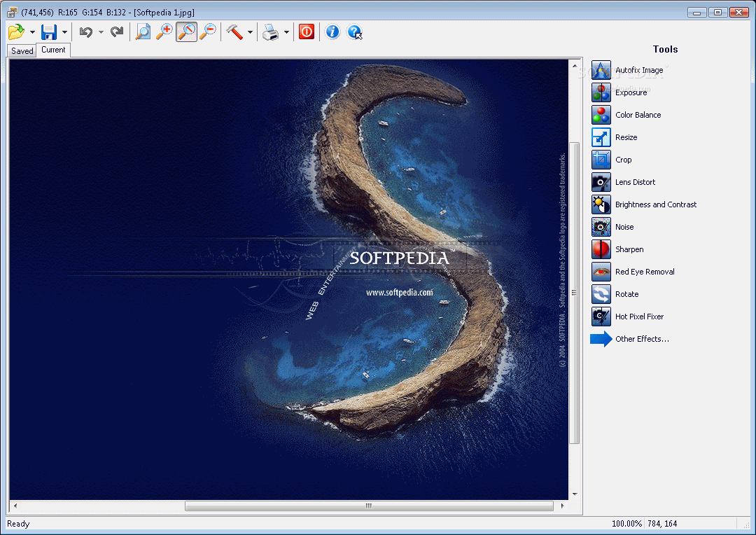This screenshot has width=756, height=535.
Task: Click the vertical scrollbar down arrow
Action: (x=575, y=494)
